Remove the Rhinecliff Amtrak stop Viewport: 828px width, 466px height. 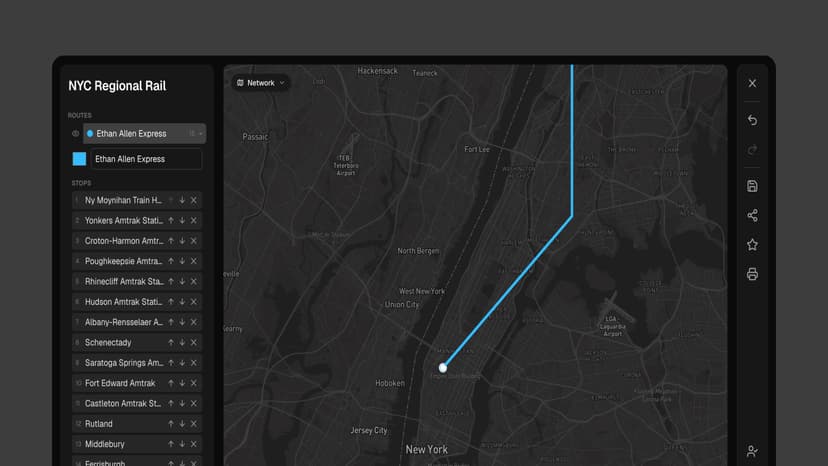194,282
